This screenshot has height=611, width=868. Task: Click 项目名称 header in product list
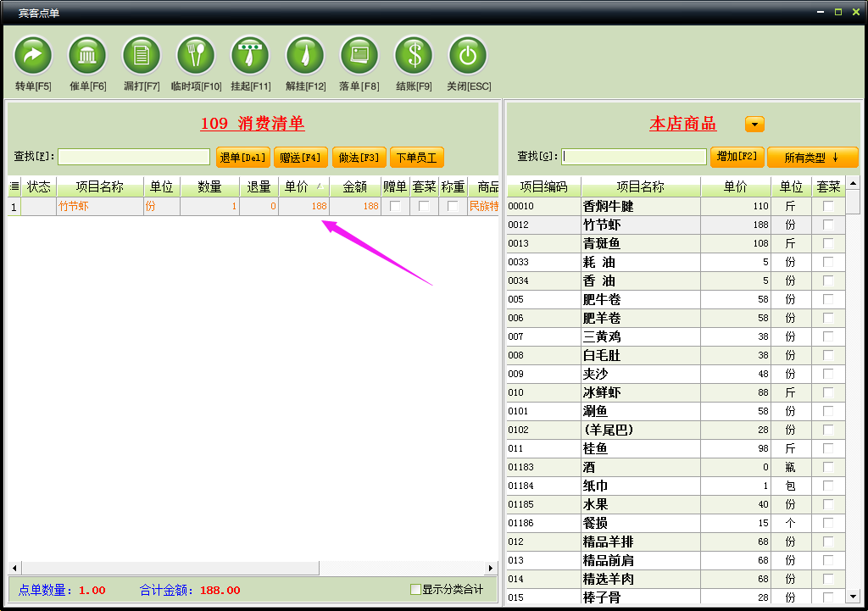(641, 186)
